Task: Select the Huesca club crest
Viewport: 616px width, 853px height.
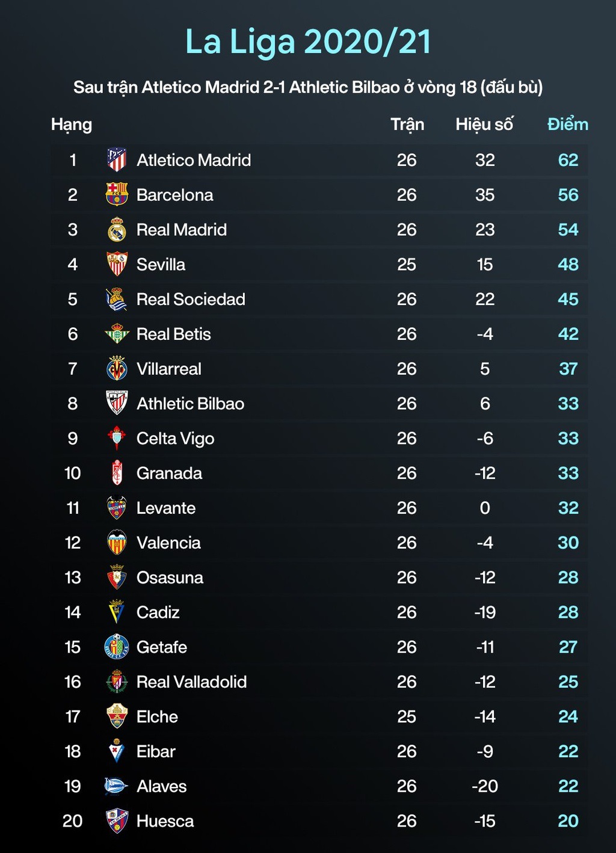Action: pos(117,821)
